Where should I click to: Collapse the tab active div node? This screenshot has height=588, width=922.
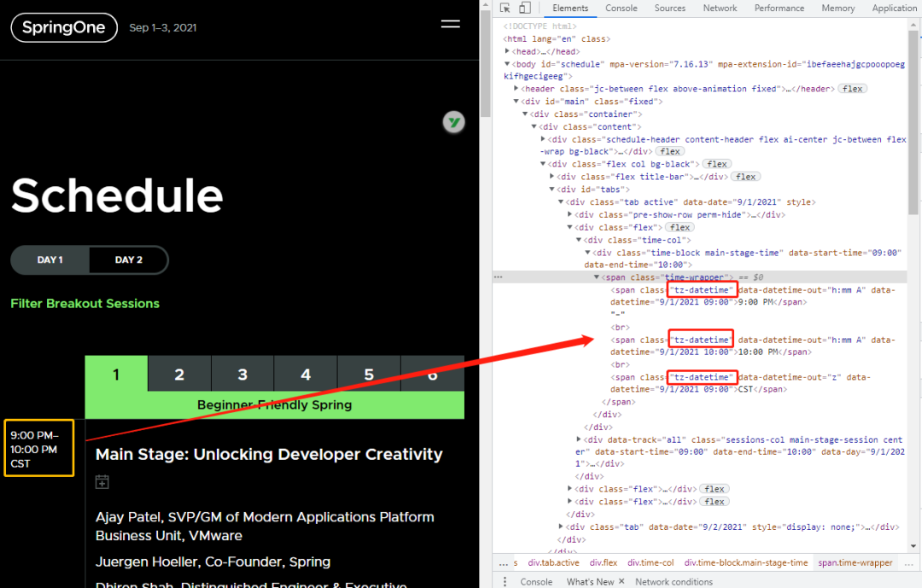562,201
